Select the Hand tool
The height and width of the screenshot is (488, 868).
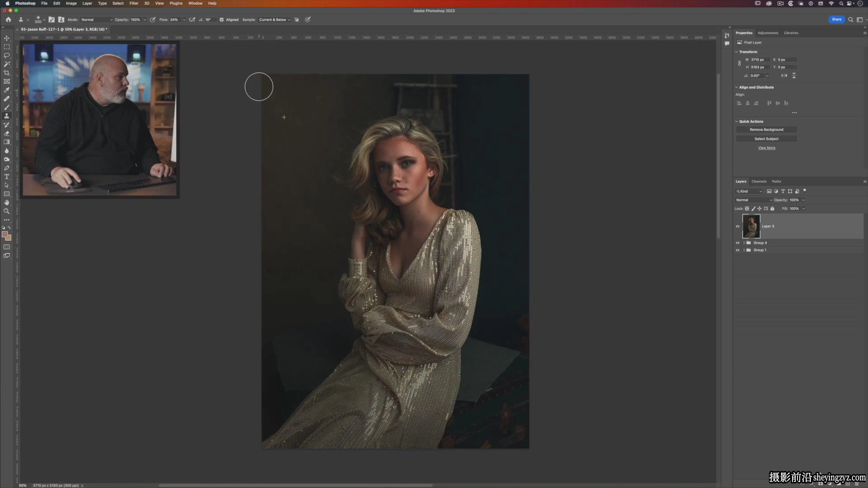pos(7,202)
